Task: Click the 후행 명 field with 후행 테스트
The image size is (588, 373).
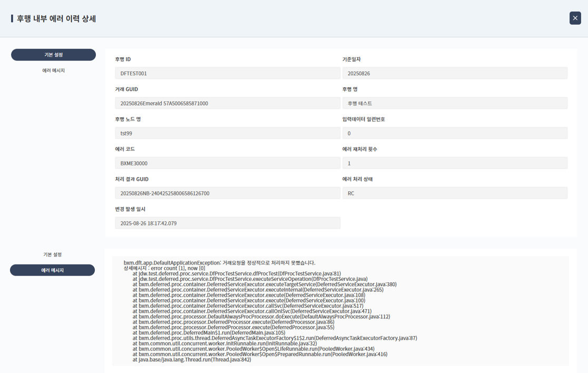Action: click(x=455, y=103)
